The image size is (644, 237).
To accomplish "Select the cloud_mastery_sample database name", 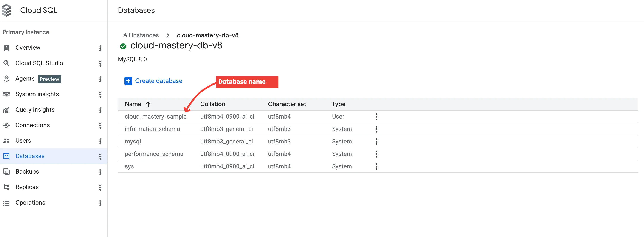I will (155, 117).
